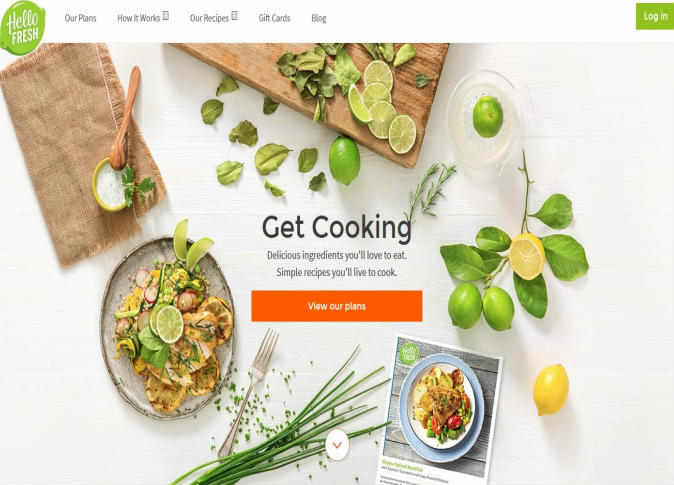Click the HelloFresh lime logo
Image resolution: width=674 pixels, height=485 pixels.
tap(22, 28)
